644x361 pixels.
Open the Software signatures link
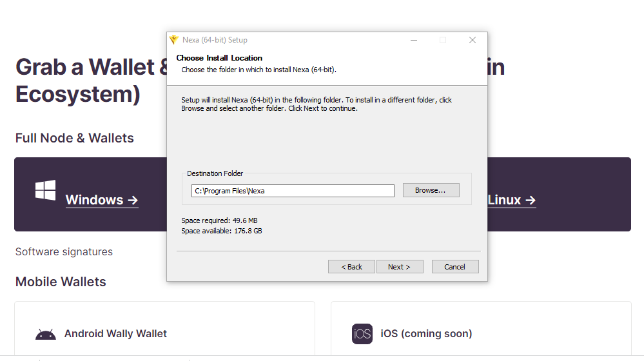click(x=64, y=251)
